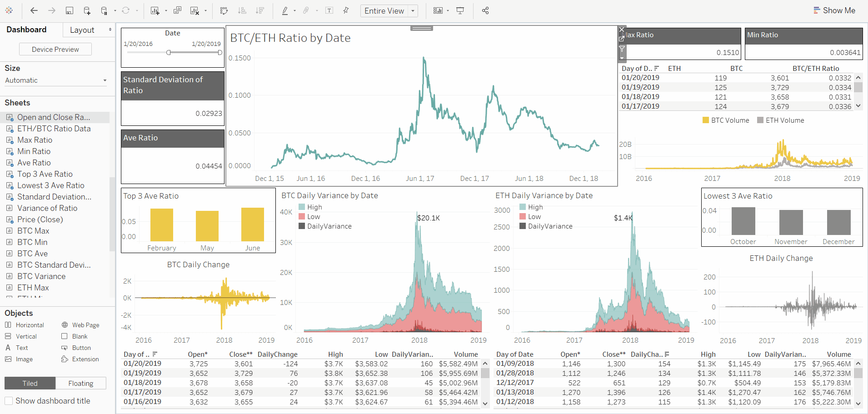Select the Highlight tool in the toolbar
868x414 pixels.
coord(284,10)
